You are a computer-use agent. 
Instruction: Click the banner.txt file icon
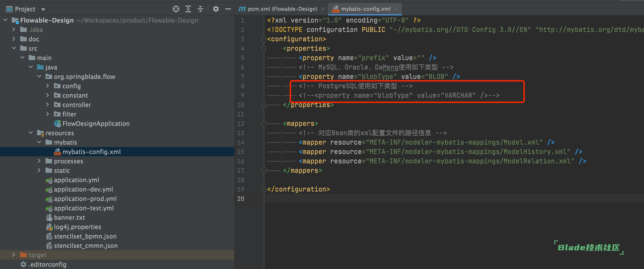click(49, 218)
